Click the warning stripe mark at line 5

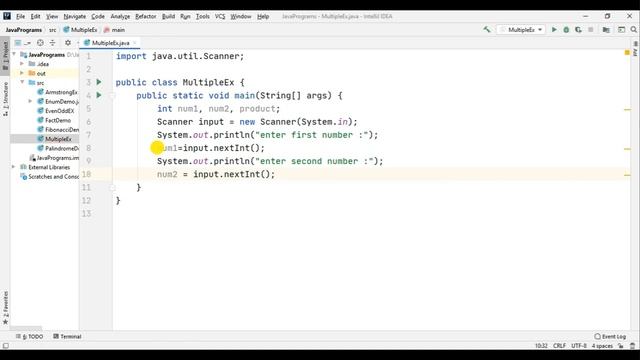627,109
